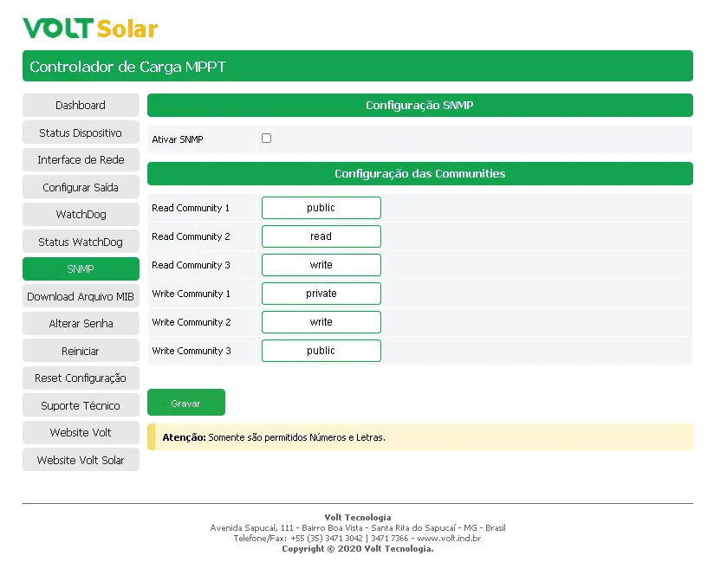Click www.volt.ind.br in the footer

pyautogui.click(x=449, y=539)
